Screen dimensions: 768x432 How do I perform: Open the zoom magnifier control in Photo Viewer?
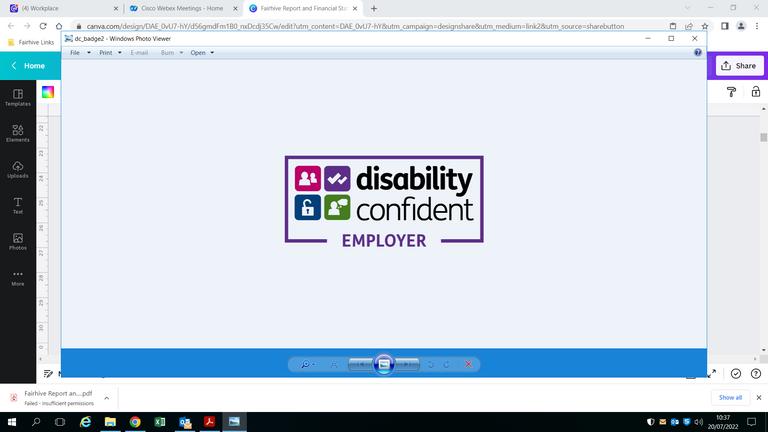pyautogui.click(x=307, y=364)
